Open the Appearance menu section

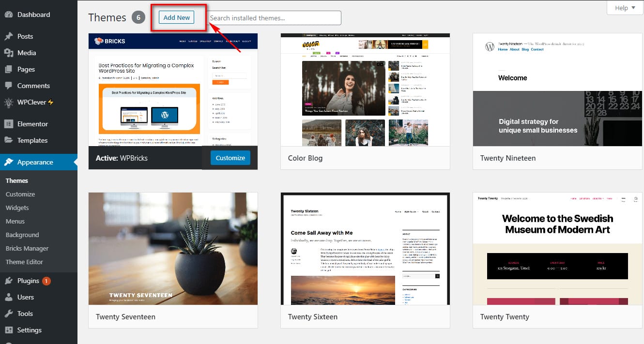click(x=35, y=162)
